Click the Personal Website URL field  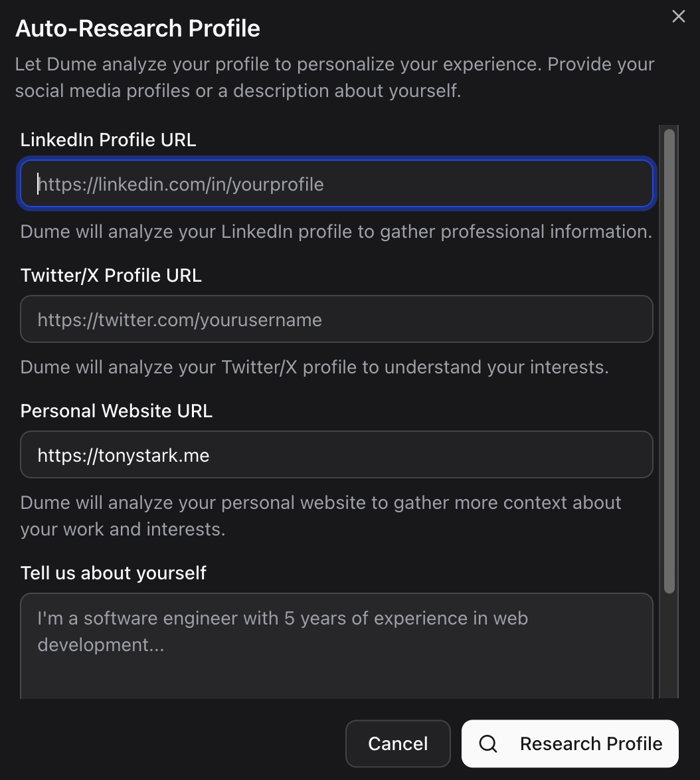(x=336, y=454)
